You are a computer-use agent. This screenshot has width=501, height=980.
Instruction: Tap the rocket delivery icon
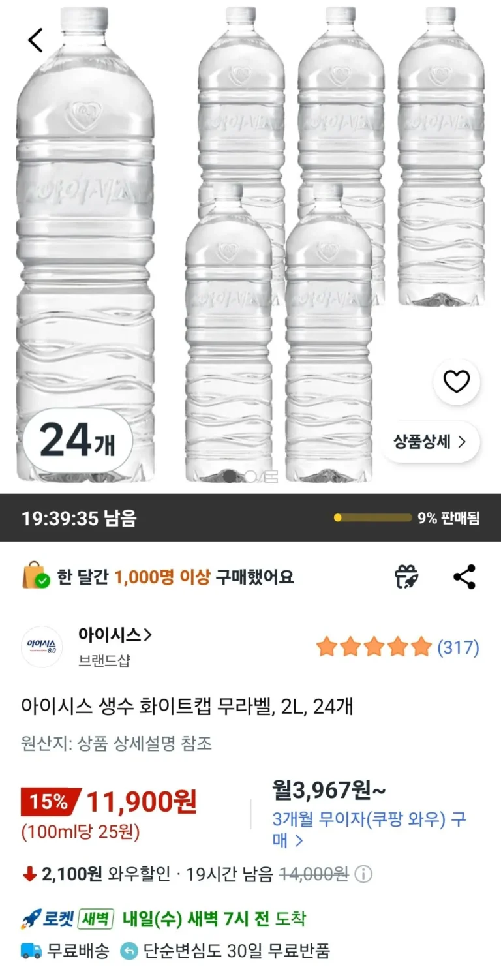pyautogui.click(x=31, y=919)
